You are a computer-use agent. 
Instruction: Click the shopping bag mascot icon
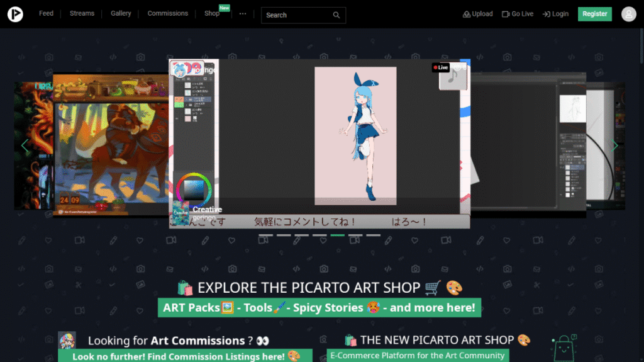pyautogui.click(x=564, y=348)
